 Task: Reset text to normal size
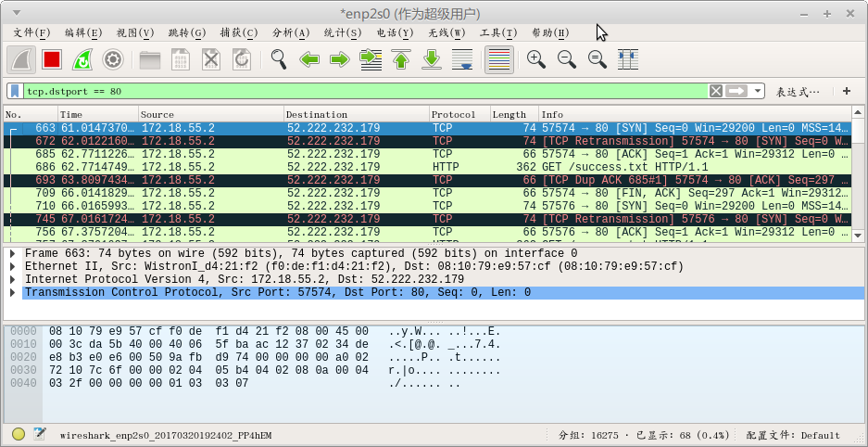(598, 59)
